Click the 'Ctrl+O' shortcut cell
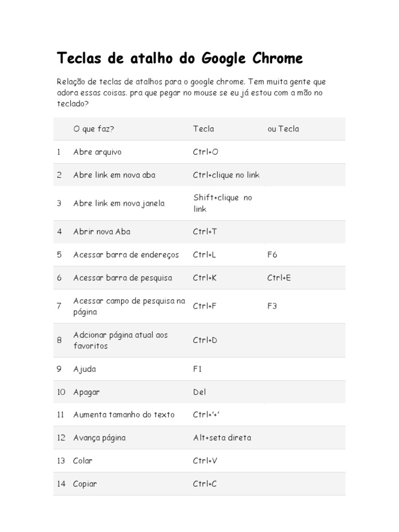 click(x=205, y=152)
